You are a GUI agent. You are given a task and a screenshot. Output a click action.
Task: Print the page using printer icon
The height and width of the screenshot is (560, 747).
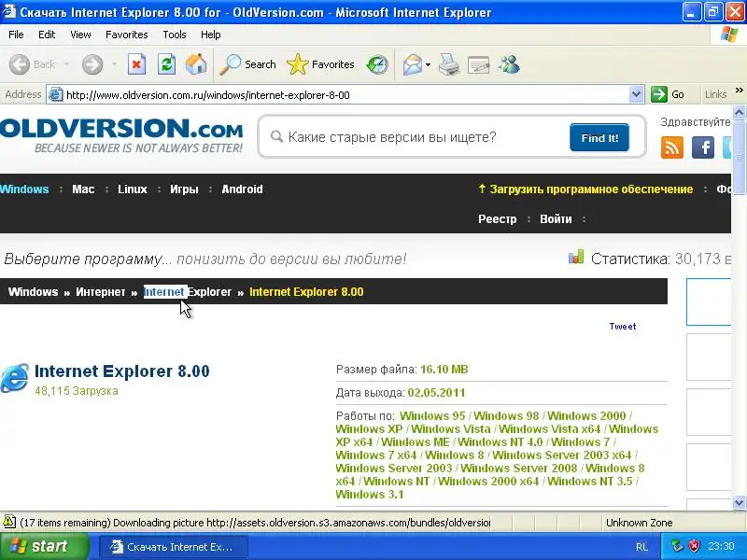click(x=449, y=64)
